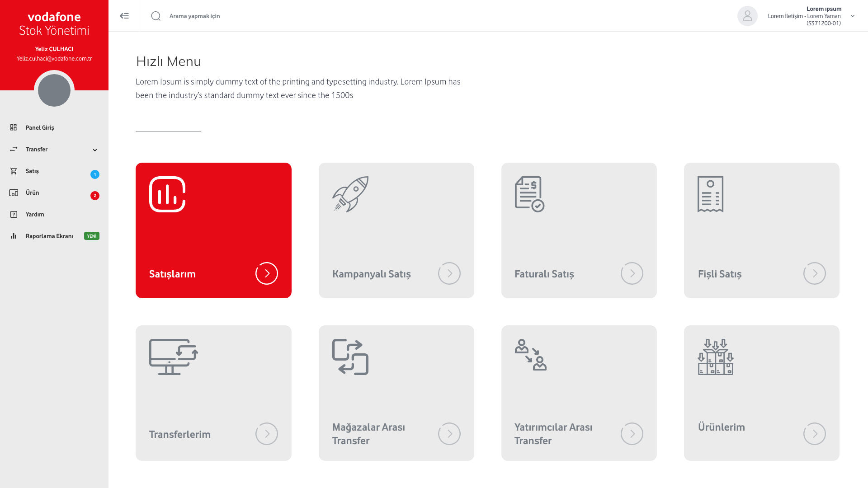
Task: Click the blue notification badge on Satış
Action: point(95,174)
